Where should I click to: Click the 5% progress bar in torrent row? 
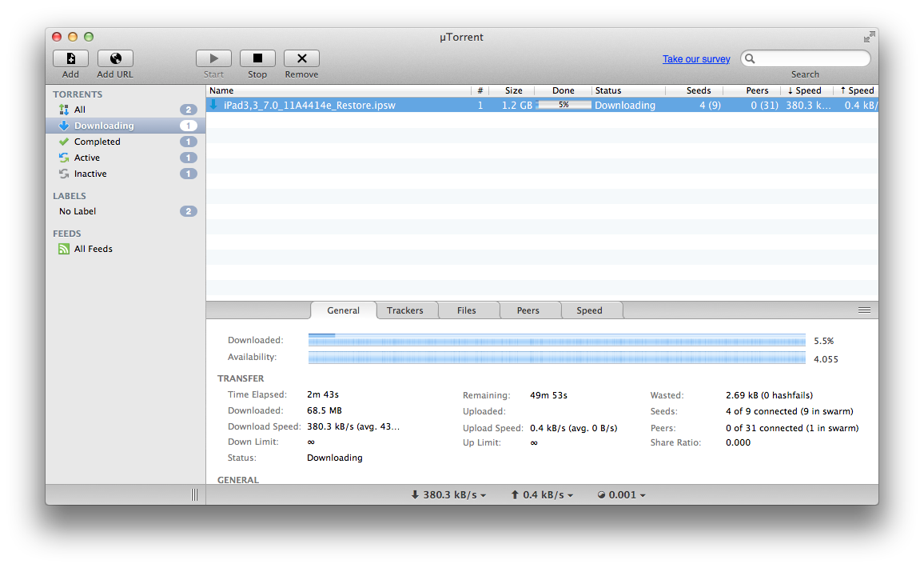564,105
